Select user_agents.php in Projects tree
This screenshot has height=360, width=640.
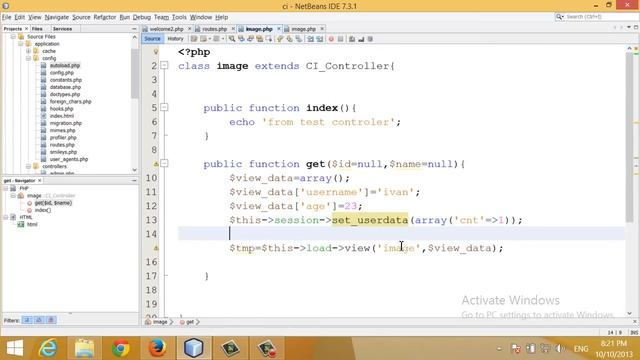[x=69, y=159]
